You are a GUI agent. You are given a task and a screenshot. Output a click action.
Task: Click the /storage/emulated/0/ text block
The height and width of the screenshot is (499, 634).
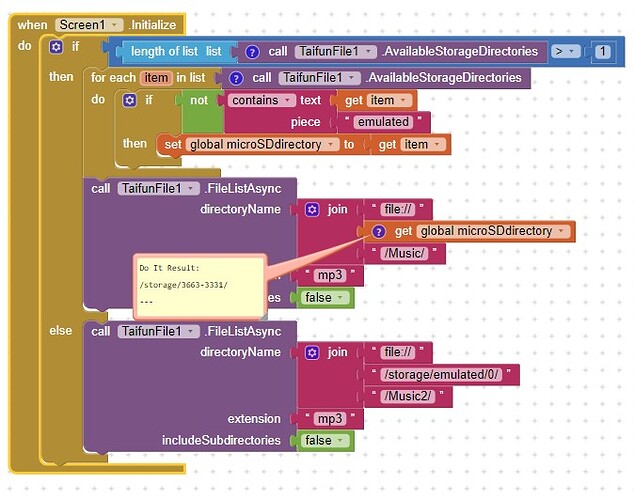(x=437, y=375)
